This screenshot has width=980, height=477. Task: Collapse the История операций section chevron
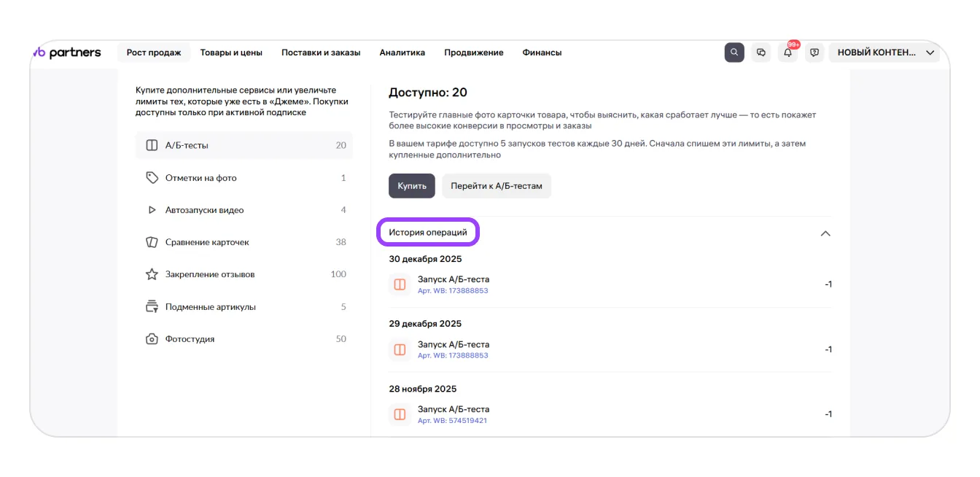coord(825,233)
